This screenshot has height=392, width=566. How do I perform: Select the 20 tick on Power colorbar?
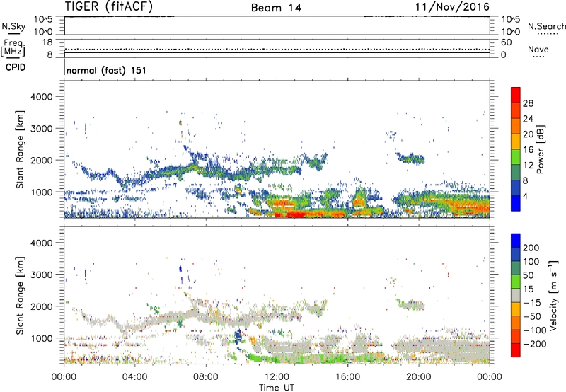[528, 134]
